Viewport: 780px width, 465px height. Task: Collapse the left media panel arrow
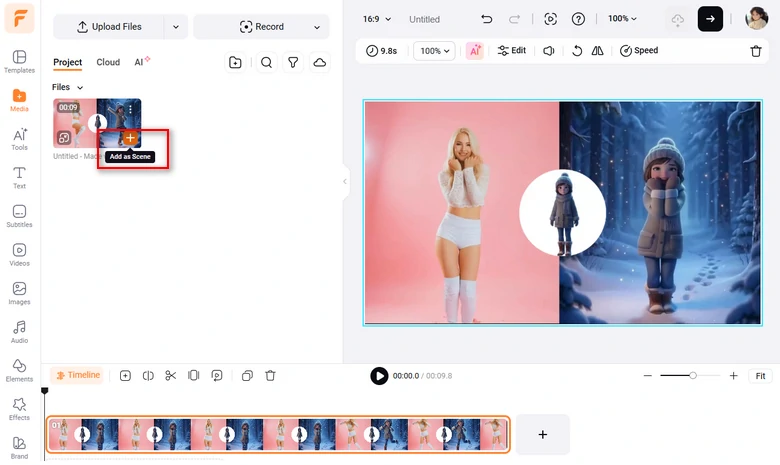(345, 182)
